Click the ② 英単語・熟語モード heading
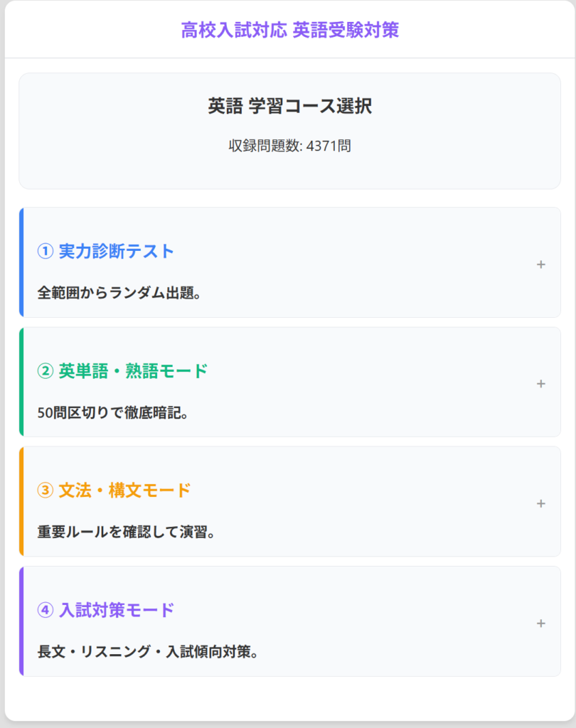This screenshot has height=728, width=576. point(122,370)
